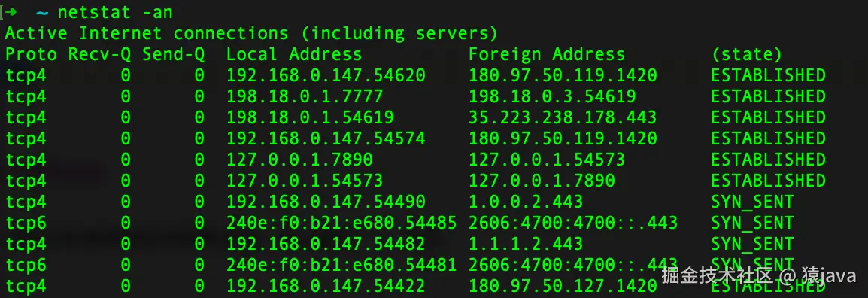The image size is (868, 298).
Task: Select local address 192.168.0.147.54482
Action: click(x=326, y=244)
